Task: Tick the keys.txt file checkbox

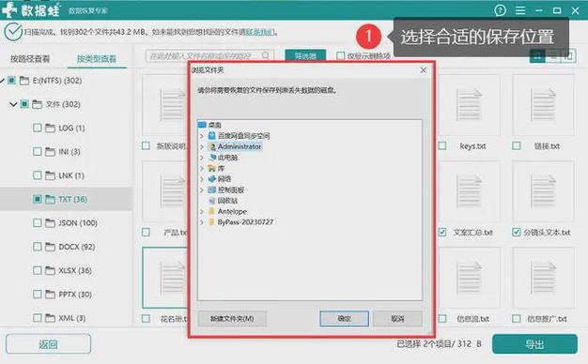Action: pos(442,145)
